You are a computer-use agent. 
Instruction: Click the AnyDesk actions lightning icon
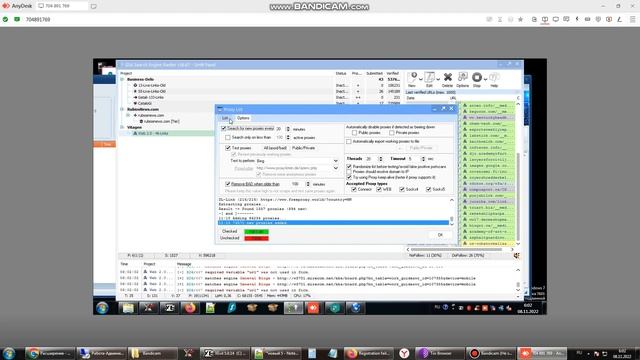577,19
